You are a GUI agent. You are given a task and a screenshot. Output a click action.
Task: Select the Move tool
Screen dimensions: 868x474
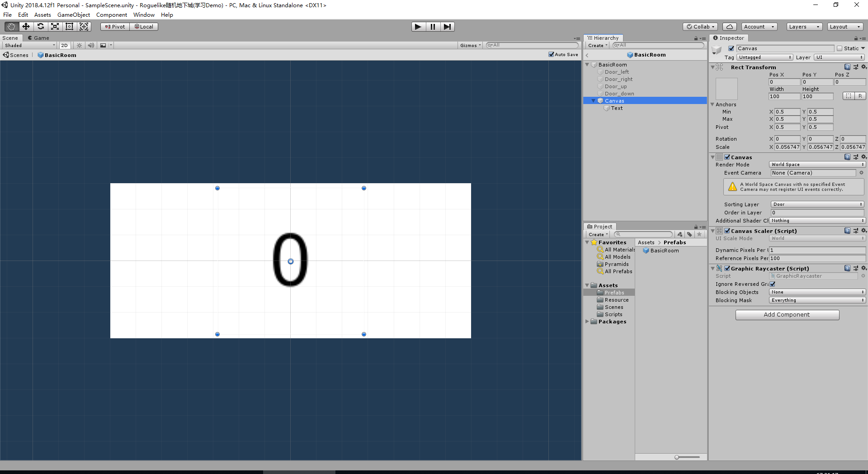[x=26, y=26]
